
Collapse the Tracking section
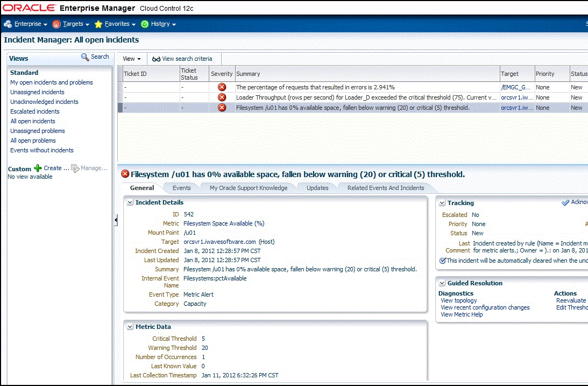[442, 203]
